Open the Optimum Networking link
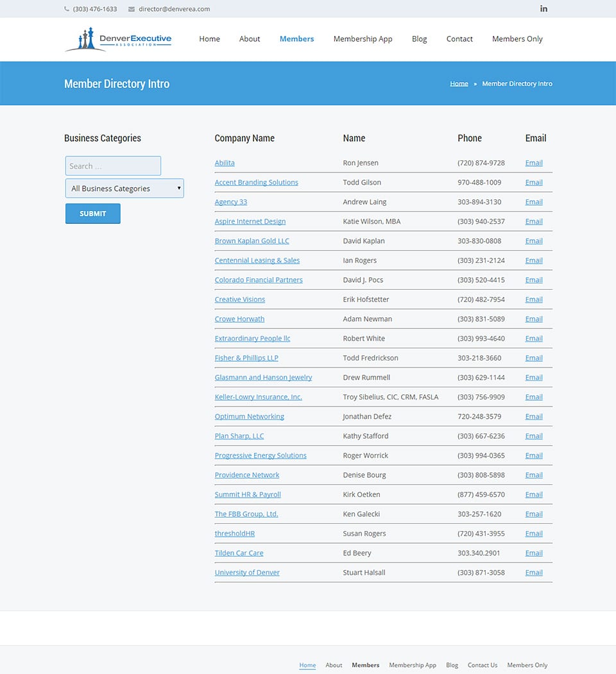The height and width of the screenshot is (674, 616). (250, 417)
